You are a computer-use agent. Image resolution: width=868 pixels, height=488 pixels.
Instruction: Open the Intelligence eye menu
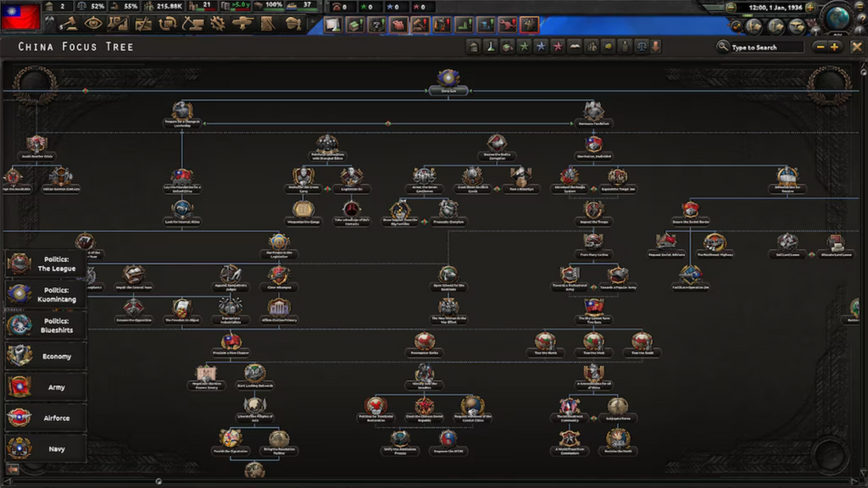94,24
